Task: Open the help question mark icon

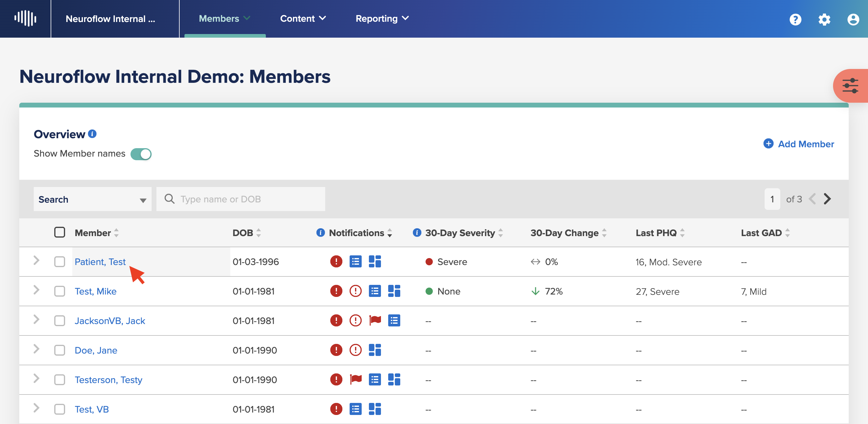Action: (x=795, y=19)
